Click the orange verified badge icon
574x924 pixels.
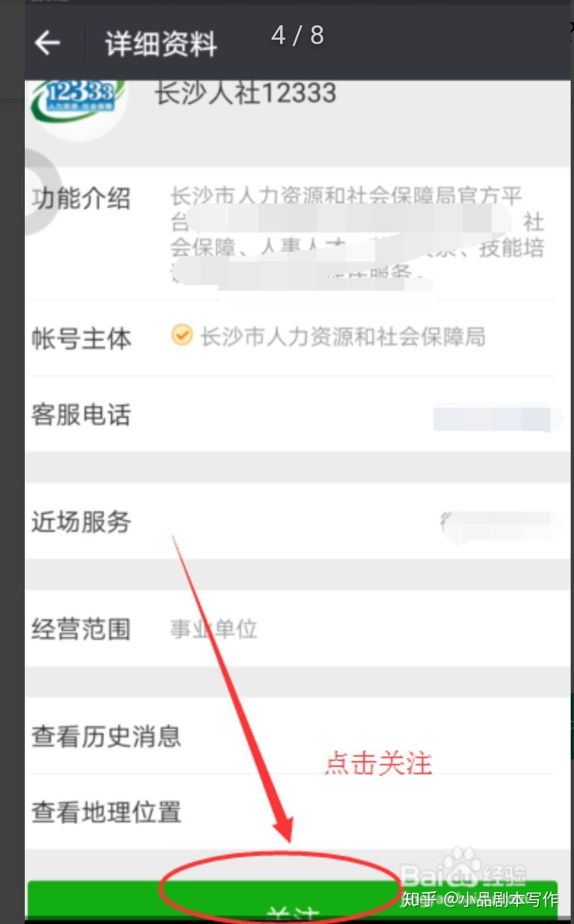click(x=182, y=335)
